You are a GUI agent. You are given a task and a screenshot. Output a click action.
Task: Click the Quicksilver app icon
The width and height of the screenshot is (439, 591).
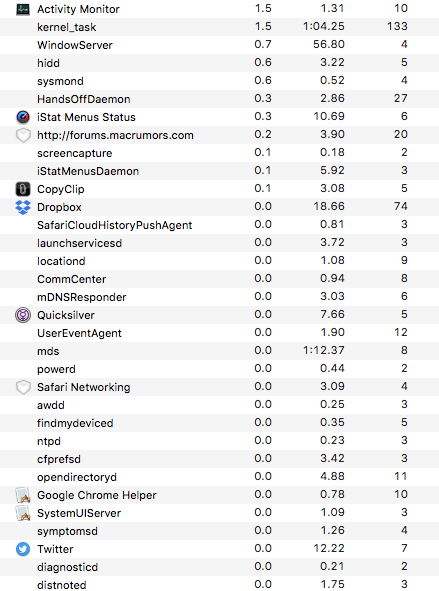coord(23,315)
